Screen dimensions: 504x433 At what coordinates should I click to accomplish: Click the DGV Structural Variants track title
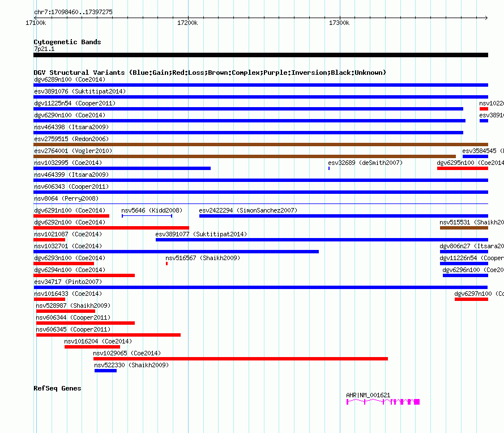[x=210, y=73]
